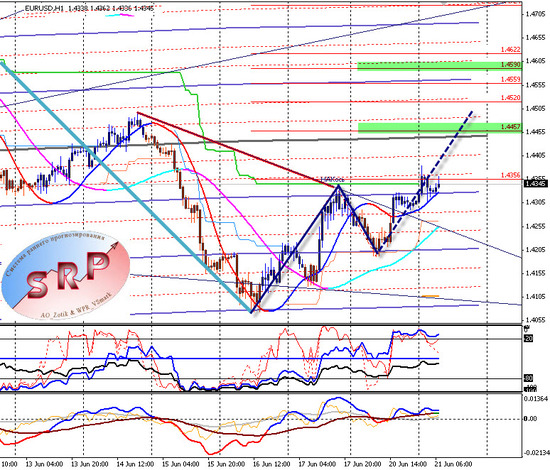Click the current price tag 1.4345
Viewport: 550px width, 470px height.
(x=536, y=183)
